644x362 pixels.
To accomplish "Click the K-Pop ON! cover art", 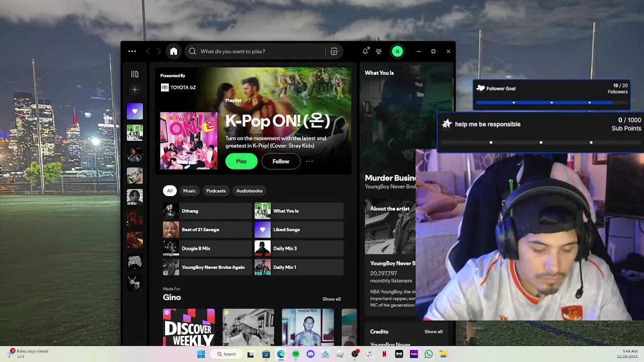I will (189, 141).
